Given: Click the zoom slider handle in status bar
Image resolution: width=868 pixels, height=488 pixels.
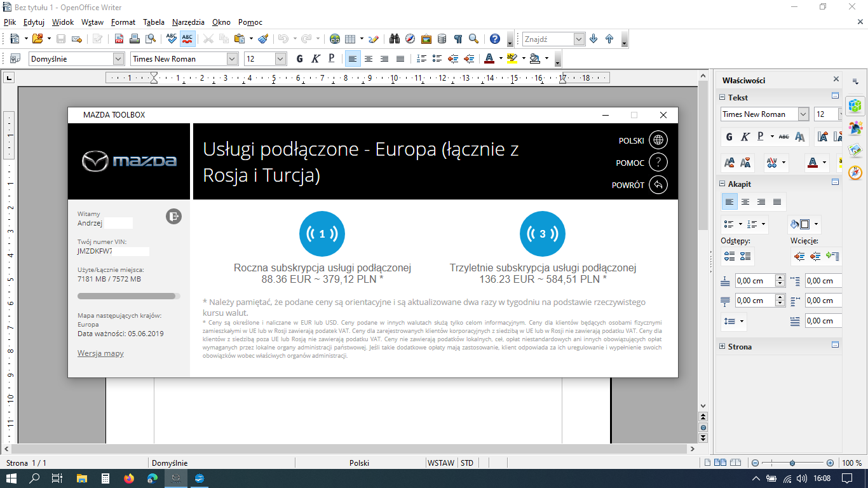Looking at the screenshot, I should (792, 463).
